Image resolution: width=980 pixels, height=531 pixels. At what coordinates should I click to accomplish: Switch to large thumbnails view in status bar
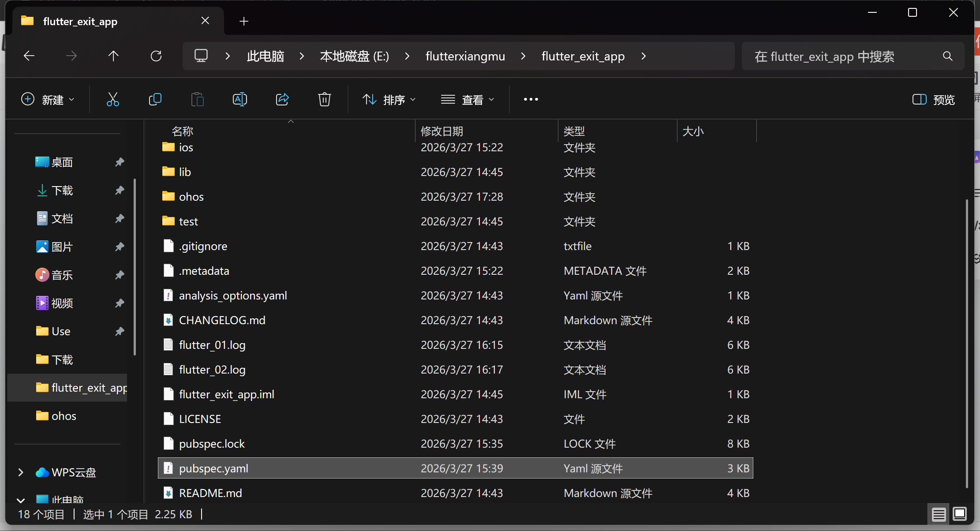960,514
